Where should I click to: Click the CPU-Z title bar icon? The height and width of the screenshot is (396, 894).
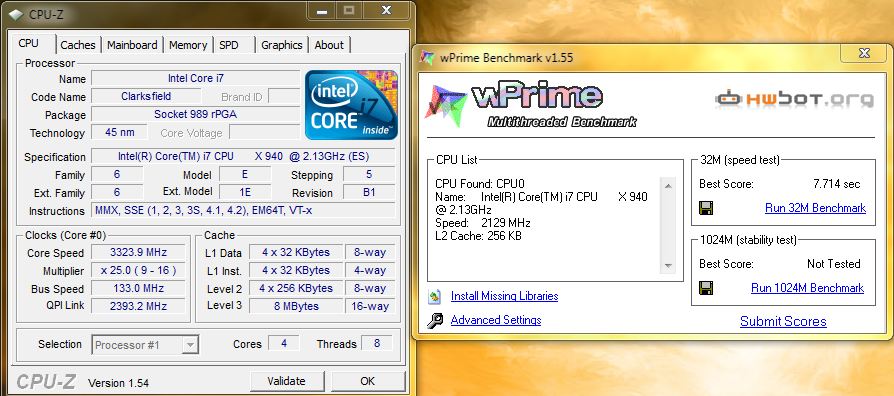[x=15, y=15]
